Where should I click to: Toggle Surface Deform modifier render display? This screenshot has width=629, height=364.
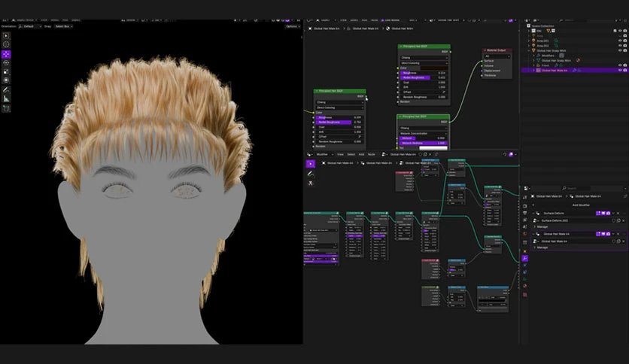[x=608, y=214]
